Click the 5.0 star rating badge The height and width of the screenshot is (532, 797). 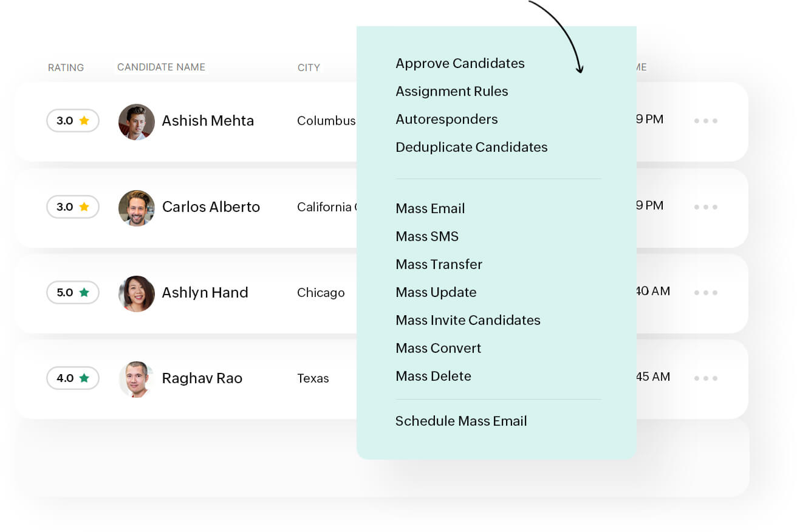73,293
